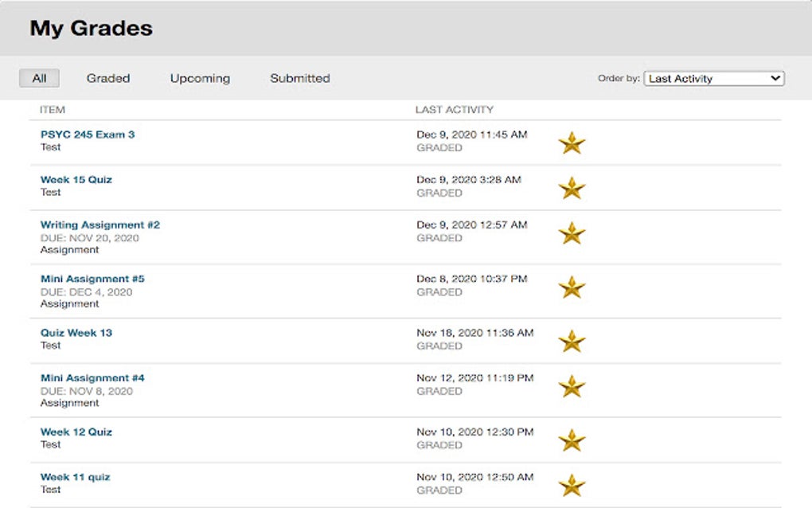Image resolution: width=812 pixels, height=508 pixels.
Task: Show the Upcoming grades tab
Action: coord(200,79)
